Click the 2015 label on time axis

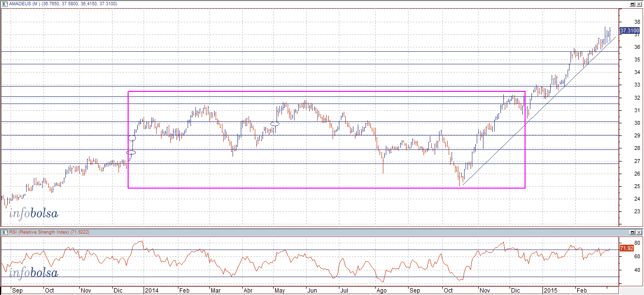pos(550,291)
